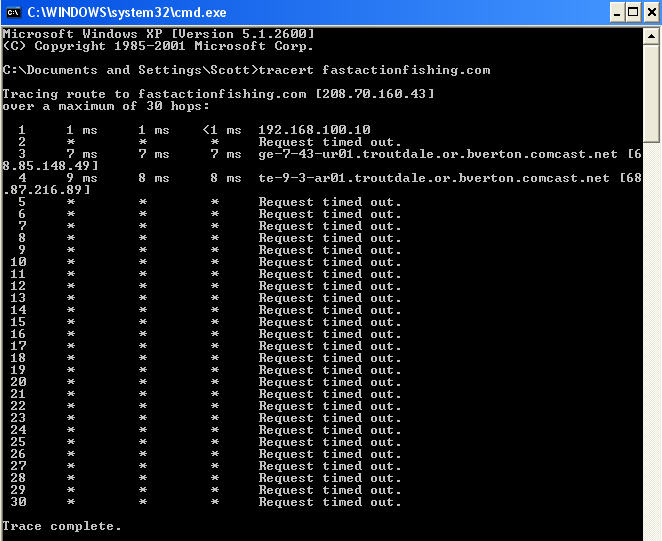Open the cmd.exe system menu icon
662x541 pixels.
coord(13,13)
